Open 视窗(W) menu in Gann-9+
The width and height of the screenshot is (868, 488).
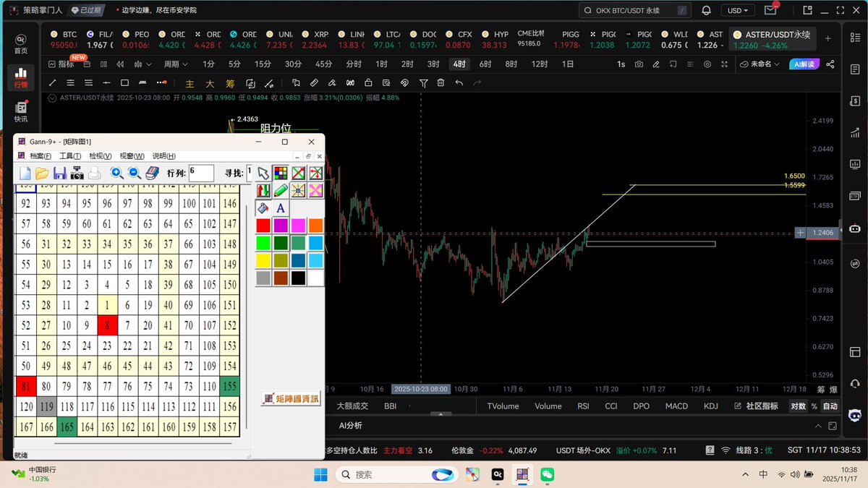132,156
